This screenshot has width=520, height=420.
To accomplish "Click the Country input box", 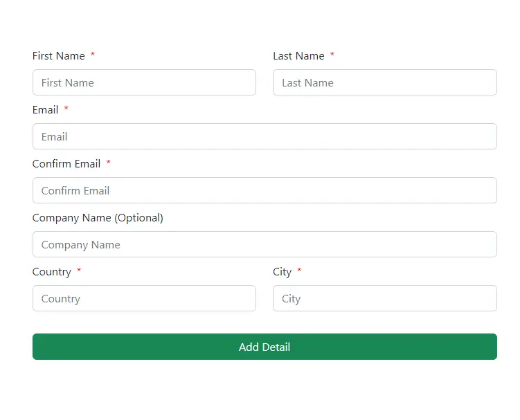I will tap(144, 298).
